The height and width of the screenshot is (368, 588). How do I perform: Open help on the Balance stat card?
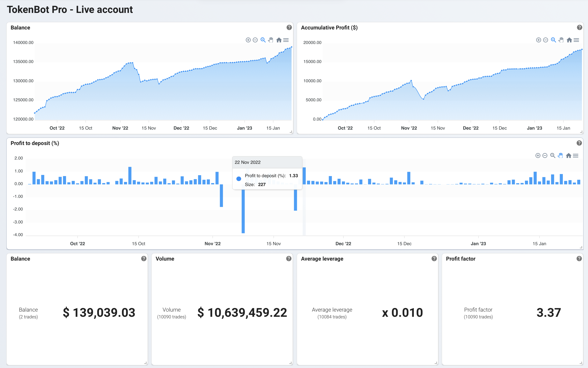(144, 259)
